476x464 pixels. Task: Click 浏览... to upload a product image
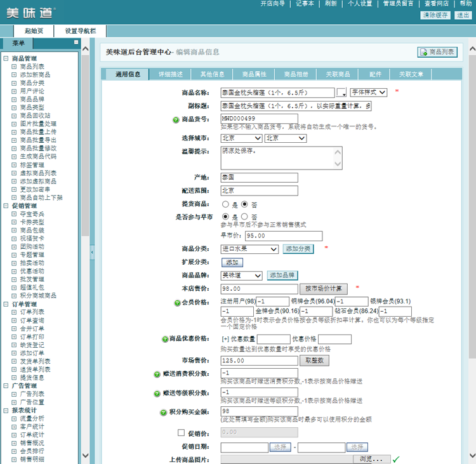(371, 459)
